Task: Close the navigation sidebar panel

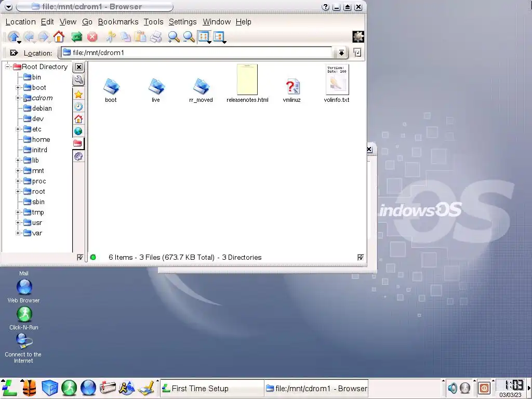Action: 79,67
